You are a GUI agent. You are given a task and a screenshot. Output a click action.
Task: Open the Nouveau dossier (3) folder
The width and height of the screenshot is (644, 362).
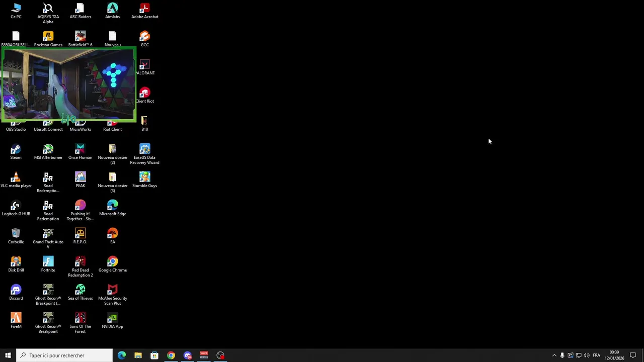click(112, 182)
